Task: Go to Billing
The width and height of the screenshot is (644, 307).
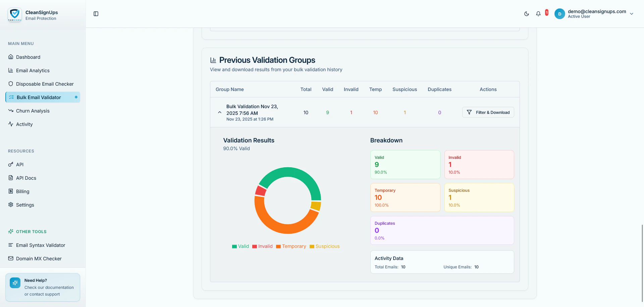Action: pyautogui.click(x=43, y=191)
